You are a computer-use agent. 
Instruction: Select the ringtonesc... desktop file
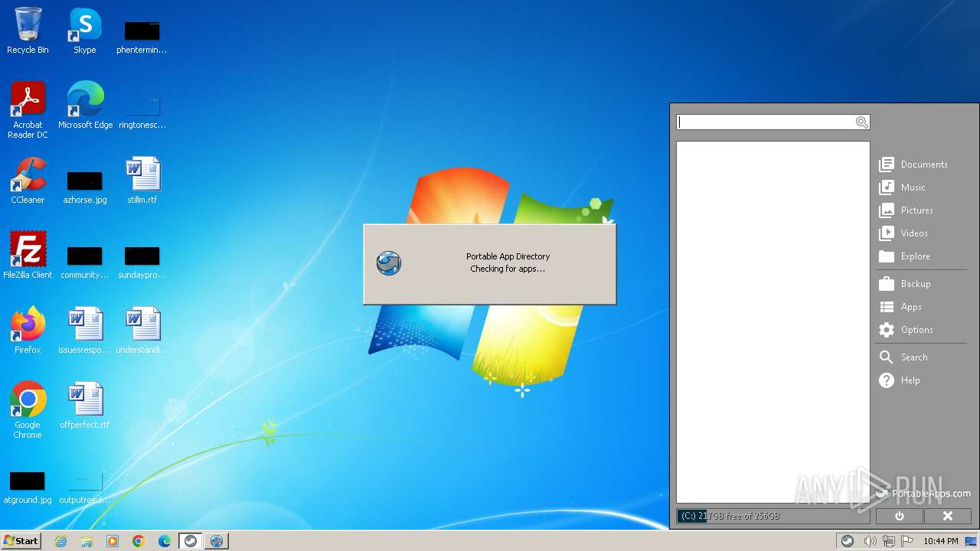pos(142,112)
